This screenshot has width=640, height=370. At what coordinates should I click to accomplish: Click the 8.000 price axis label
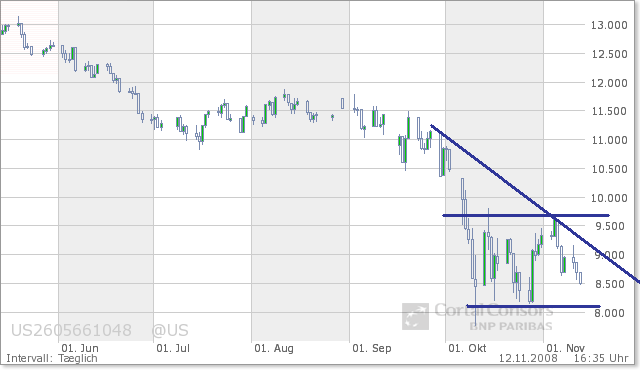(x=610, y=313)
